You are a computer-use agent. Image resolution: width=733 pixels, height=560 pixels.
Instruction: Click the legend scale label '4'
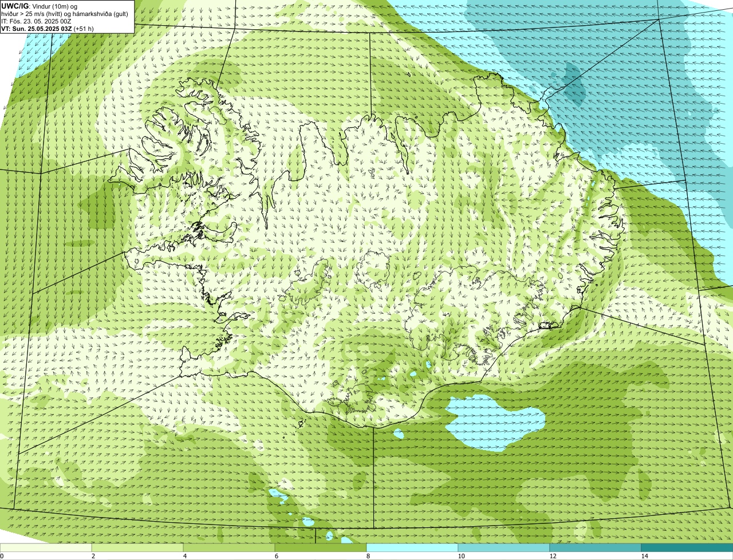tap(185, 556)
